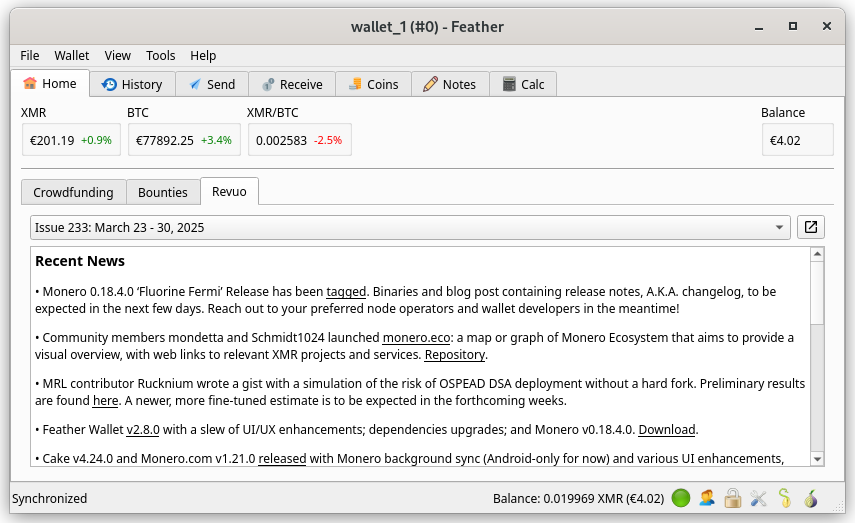The width and height of the screenshot is (855, 523).
Task: Click the seed key icon in status bar
Action: (x=785, y=498)
